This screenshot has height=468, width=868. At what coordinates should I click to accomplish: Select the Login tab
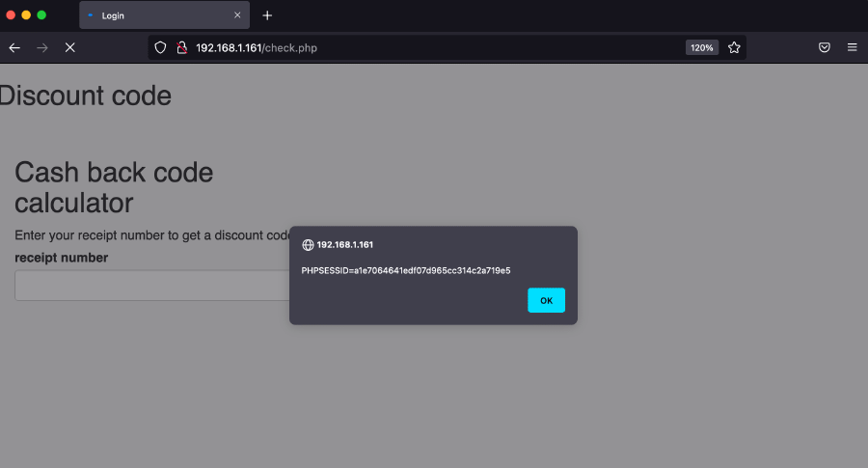pos(154,15)
